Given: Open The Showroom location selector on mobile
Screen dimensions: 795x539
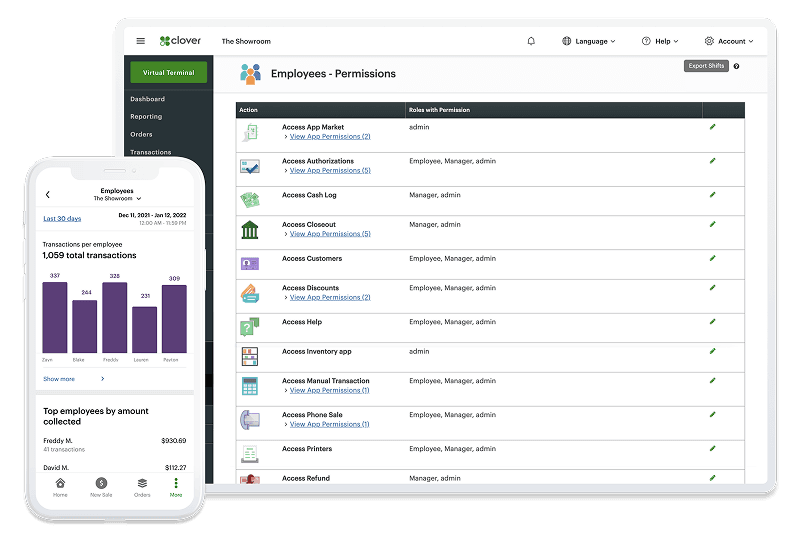Looking at the screenshot, I should 117,199.
